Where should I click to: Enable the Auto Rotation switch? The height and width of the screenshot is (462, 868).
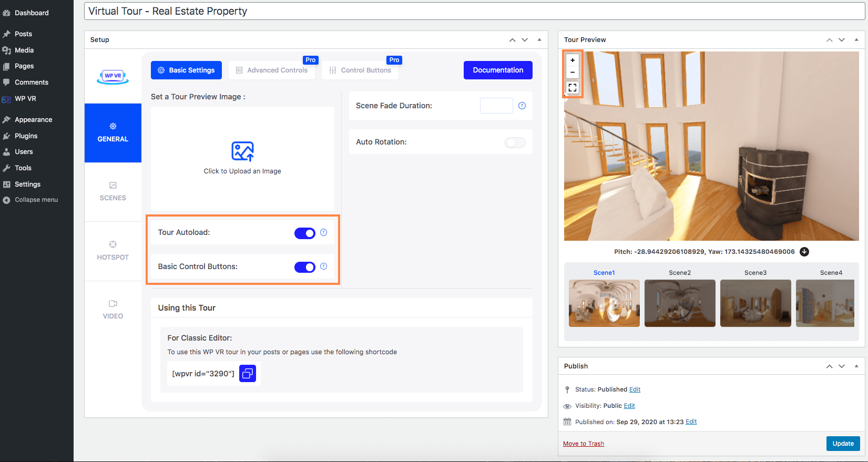[x=515, y=142]
